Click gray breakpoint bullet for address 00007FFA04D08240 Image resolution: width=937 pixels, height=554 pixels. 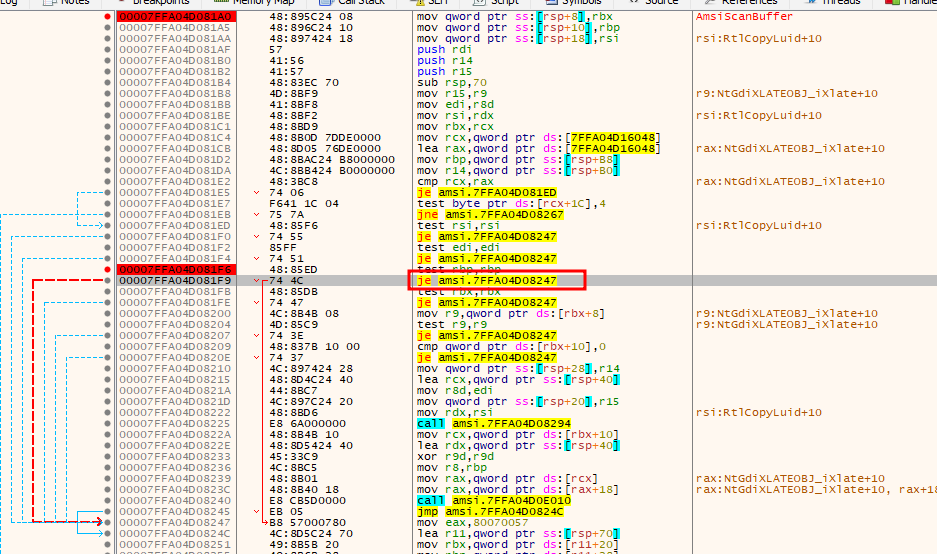(x=108, y=500)
